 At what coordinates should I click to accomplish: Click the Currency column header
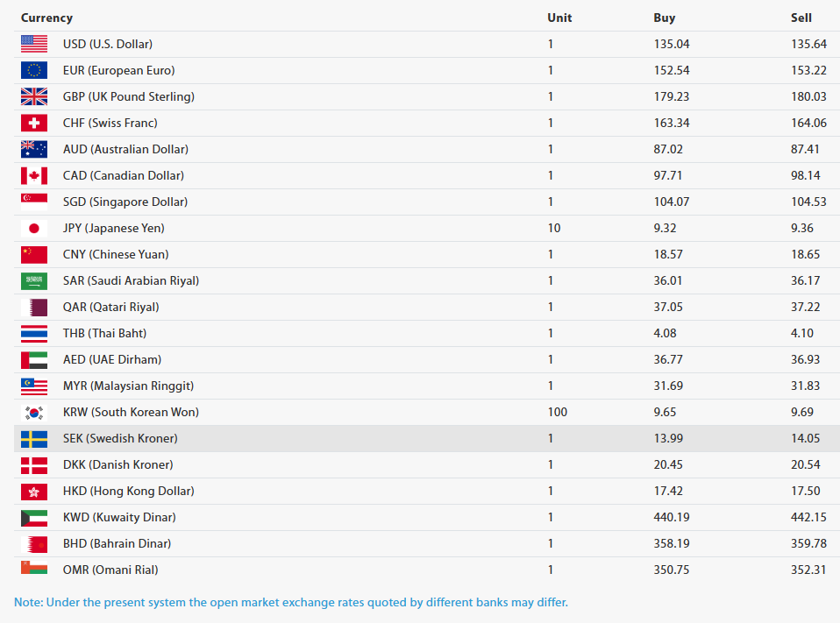pyautogui.click(x=46, y=18)
